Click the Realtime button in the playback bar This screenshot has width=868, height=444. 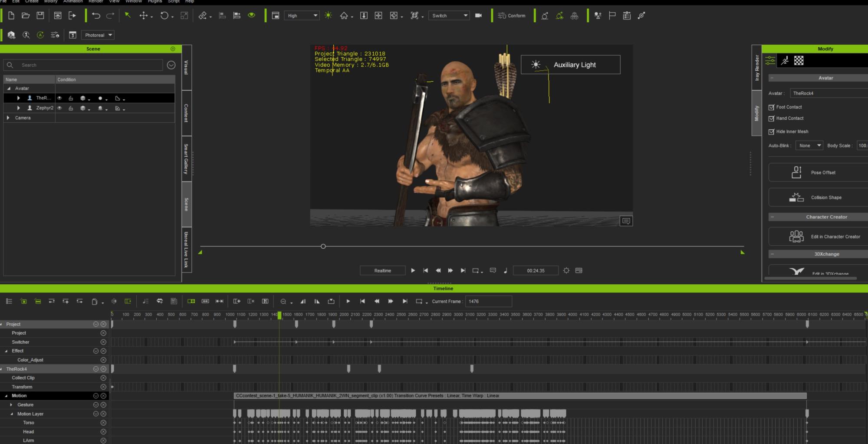click(x=383, y=270)
